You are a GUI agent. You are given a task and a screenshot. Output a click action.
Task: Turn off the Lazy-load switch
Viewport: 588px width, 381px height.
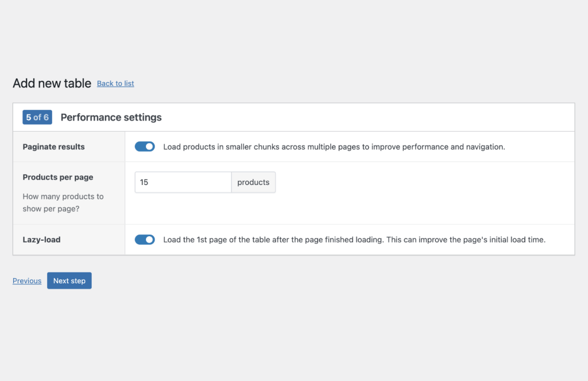pos(145,240)
